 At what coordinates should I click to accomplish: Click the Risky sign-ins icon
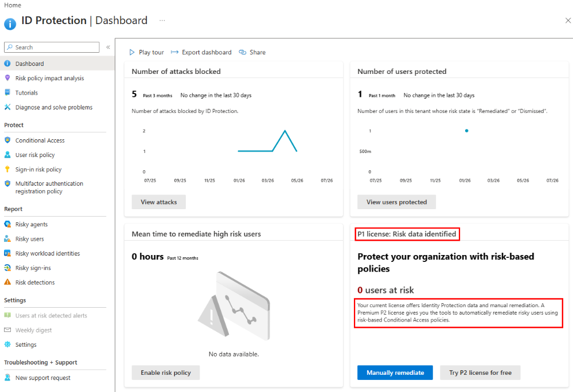coord(7,268)
